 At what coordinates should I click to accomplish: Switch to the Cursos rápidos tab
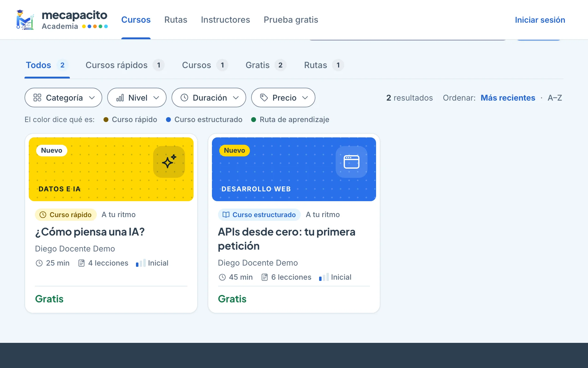tap(125, 65)
